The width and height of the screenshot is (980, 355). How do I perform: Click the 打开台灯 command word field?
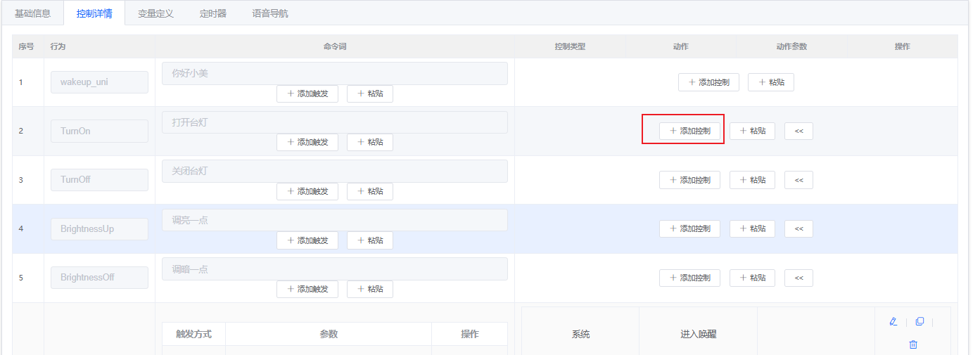[x=334, y=122]
